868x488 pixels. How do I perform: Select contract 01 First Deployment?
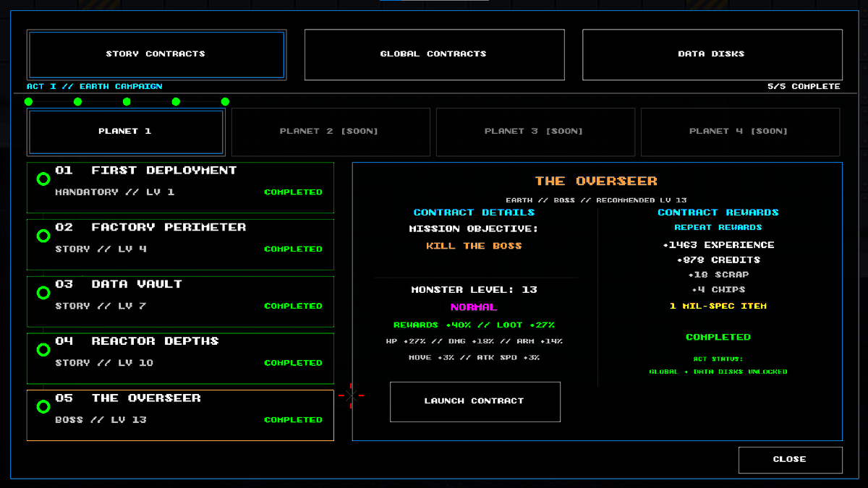[x=180, y=188]
